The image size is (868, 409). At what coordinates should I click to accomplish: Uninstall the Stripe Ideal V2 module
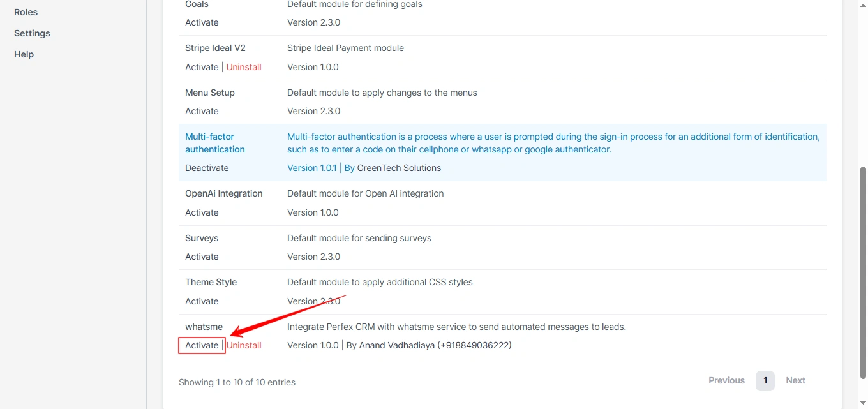tap(243, 67)
